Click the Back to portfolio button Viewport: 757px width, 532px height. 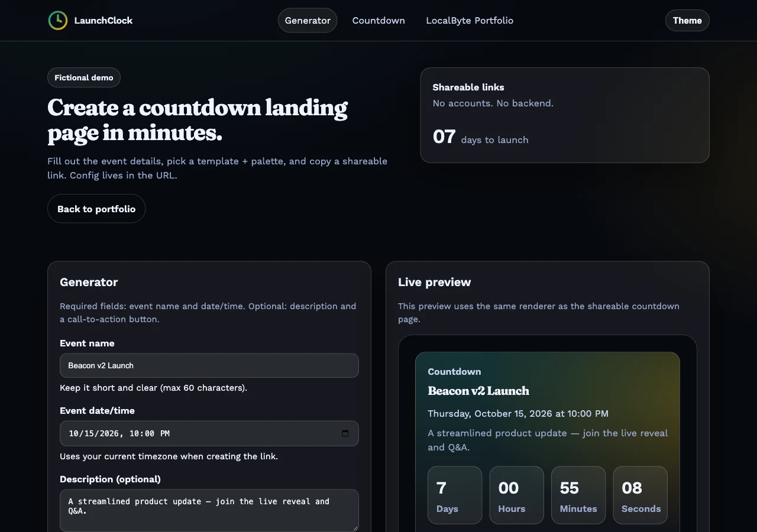click(96, 209)
